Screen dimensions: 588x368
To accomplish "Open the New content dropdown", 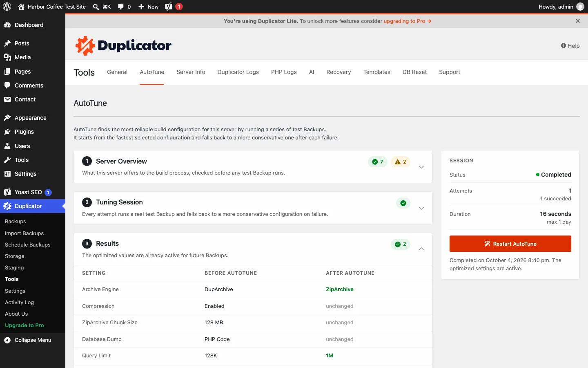I will [x=148, y=7].
